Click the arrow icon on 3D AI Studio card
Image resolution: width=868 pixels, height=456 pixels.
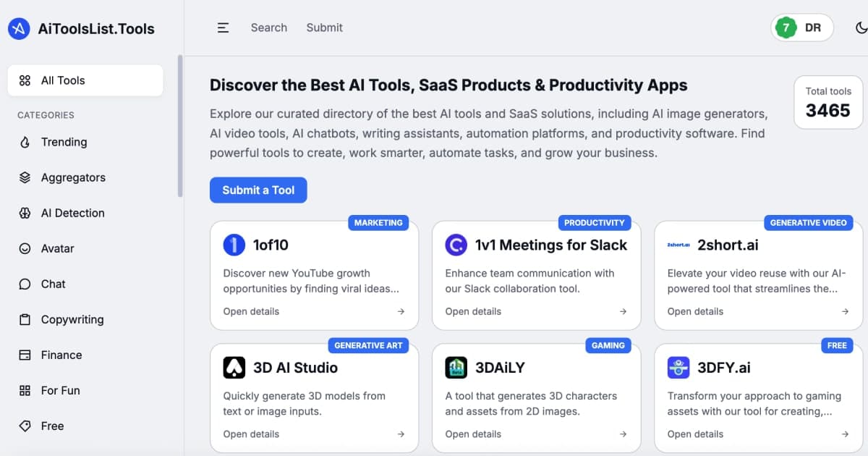pos(401,434)
